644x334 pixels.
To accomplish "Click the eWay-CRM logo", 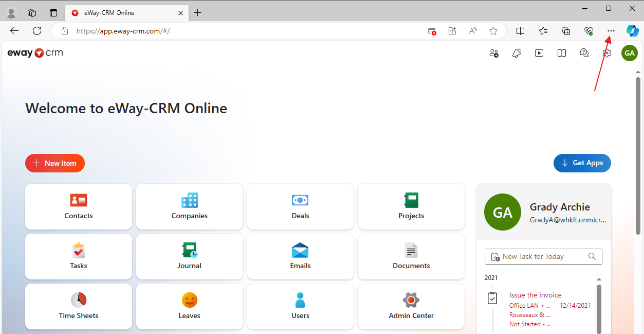I will tap(35, 52).
